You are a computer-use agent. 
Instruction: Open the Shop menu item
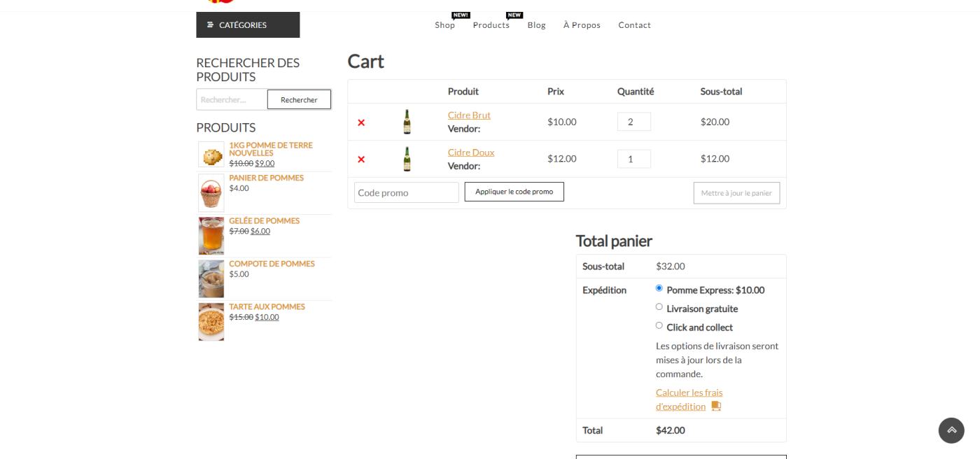[444, 25]
